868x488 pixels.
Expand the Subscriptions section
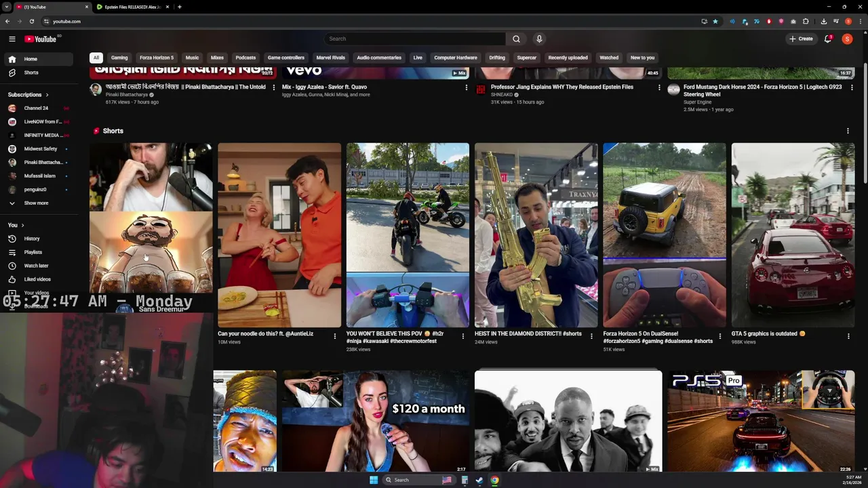click(28, 95)
